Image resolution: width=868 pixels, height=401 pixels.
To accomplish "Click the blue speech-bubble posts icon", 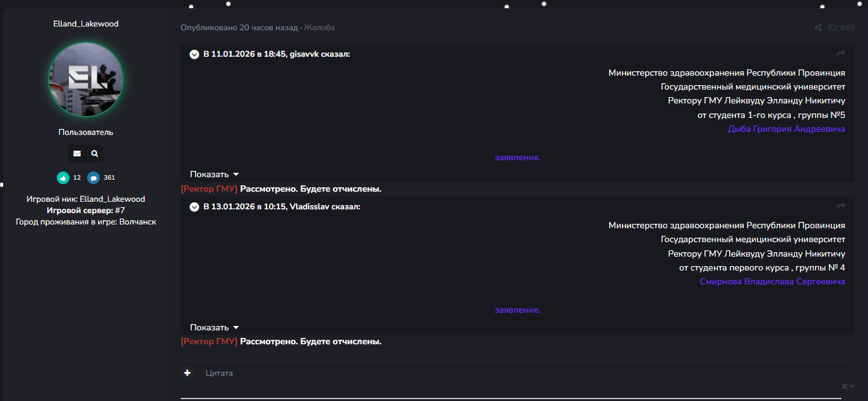I will [x=93, y=178].
